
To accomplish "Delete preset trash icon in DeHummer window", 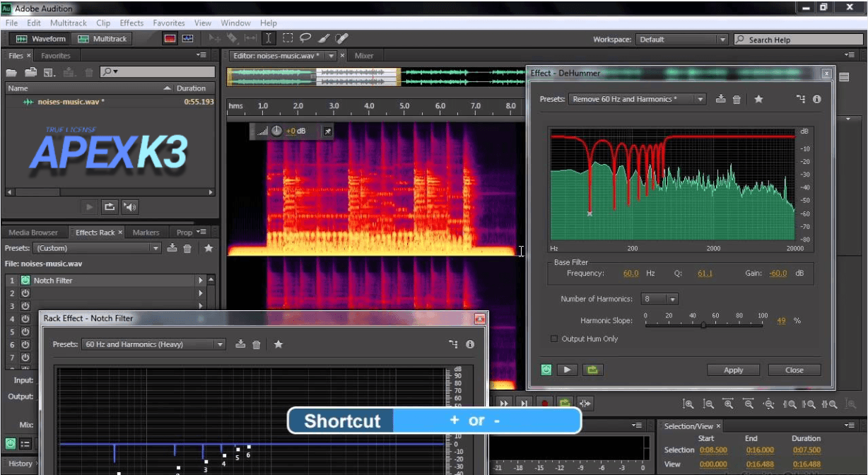I will coord(737,99).
